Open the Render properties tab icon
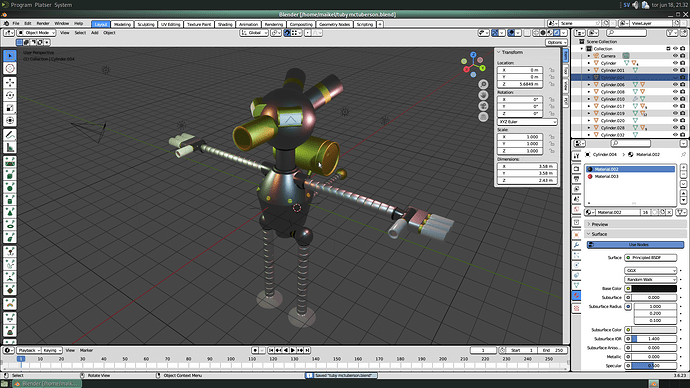Screen dimensions: 690x388 (576, 169)
